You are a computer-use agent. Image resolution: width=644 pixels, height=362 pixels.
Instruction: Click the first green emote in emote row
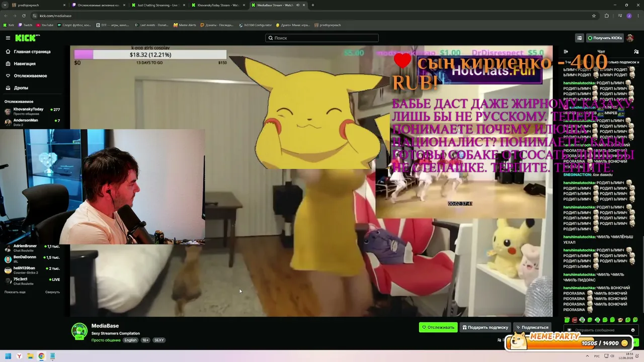pos(567,320)
